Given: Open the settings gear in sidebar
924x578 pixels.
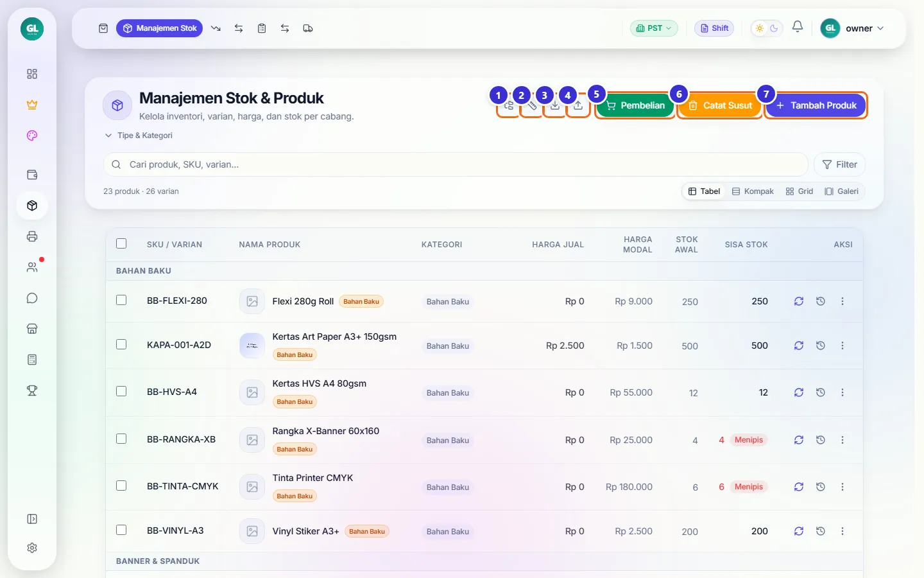Looking at the screenshot, I should [32, 548].
